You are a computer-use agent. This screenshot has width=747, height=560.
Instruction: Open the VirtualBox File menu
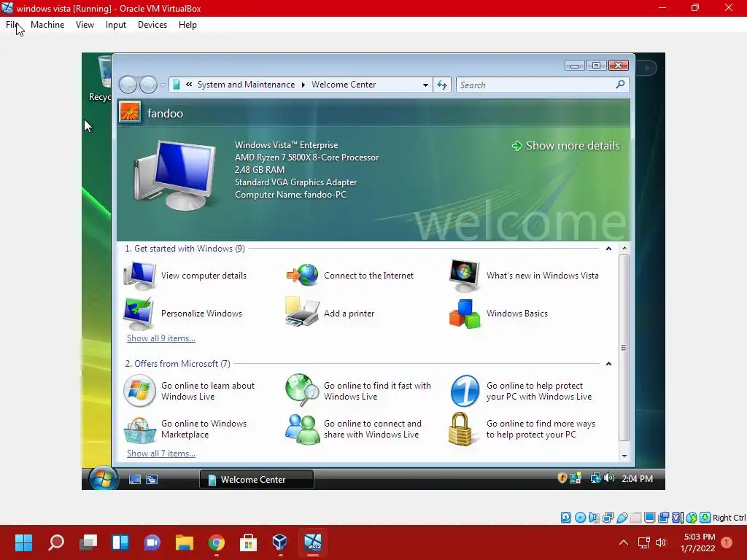click(12, 25)
